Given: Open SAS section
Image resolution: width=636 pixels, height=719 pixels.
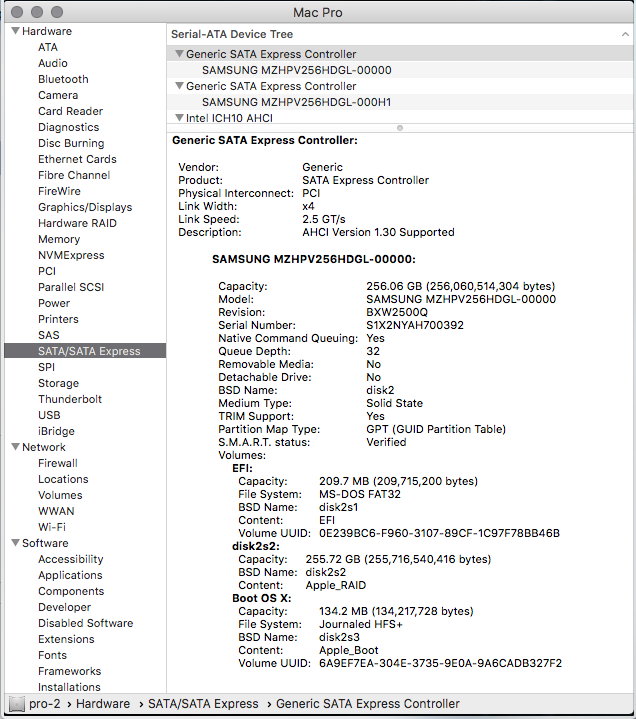Looking at the screenshot, I should pyautogui.click(x=49, y=335).
